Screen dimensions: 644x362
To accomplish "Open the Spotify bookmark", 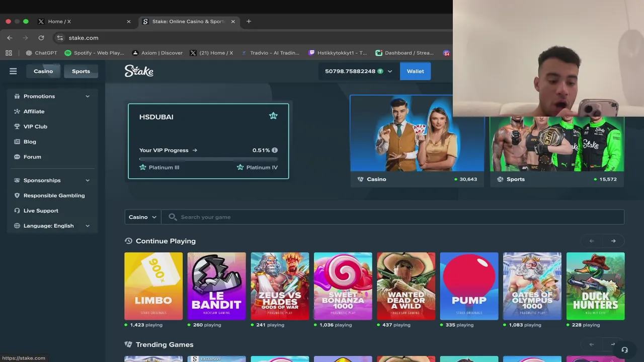I will [x=94, y=53].
